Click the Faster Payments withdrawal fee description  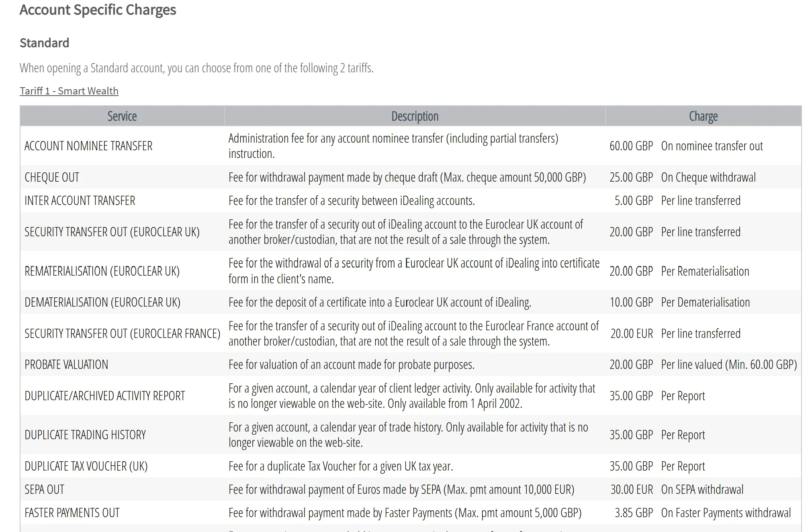pyautogui.click(x=405, y=513)
